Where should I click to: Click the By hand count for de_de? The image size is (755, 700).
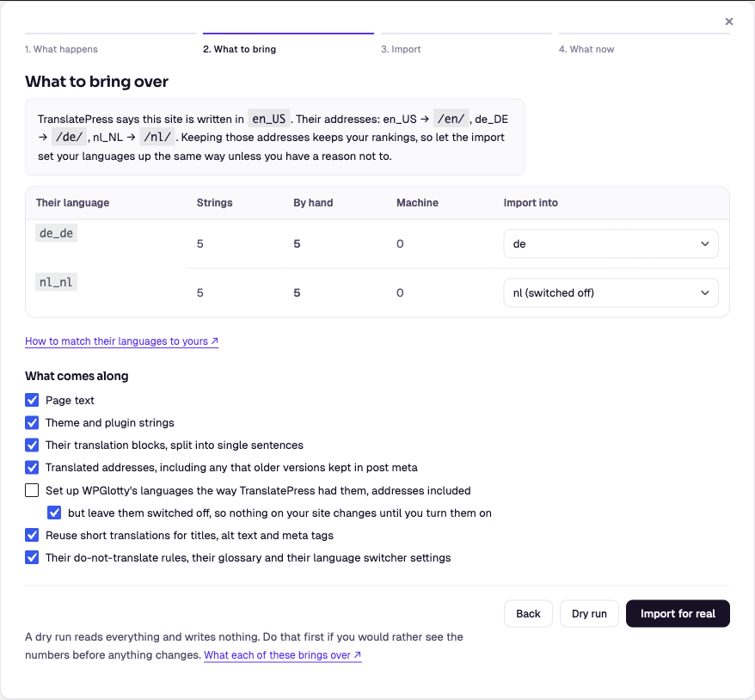(x=297, y=243)
